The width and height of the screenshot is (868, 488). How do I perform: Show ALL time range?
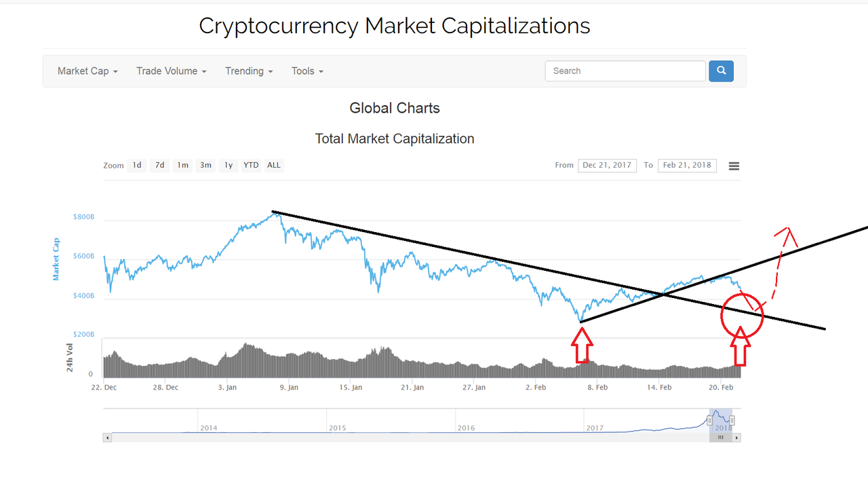(273, 165)
